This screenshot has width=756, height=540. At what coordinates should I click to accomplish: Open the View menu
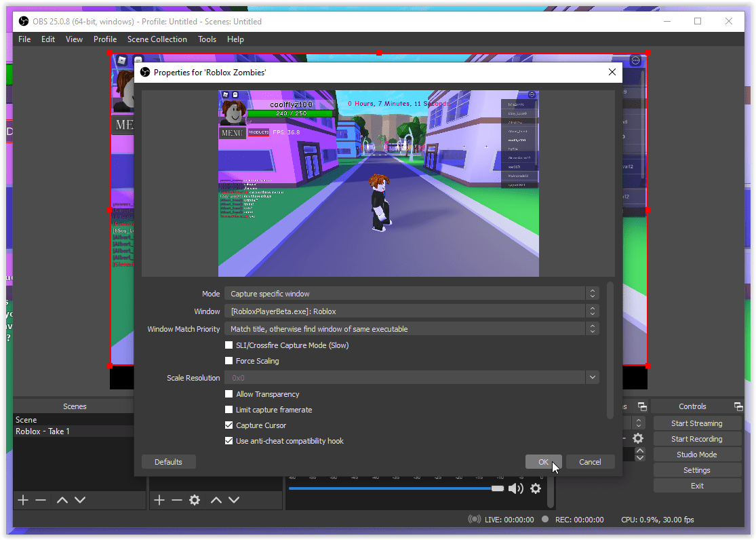coord(74,39)
